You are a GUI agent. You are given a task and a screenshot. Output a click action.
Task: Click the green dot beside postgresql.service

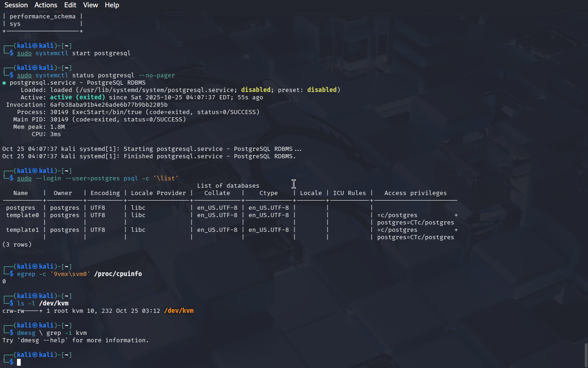click(x=4, y=83)
